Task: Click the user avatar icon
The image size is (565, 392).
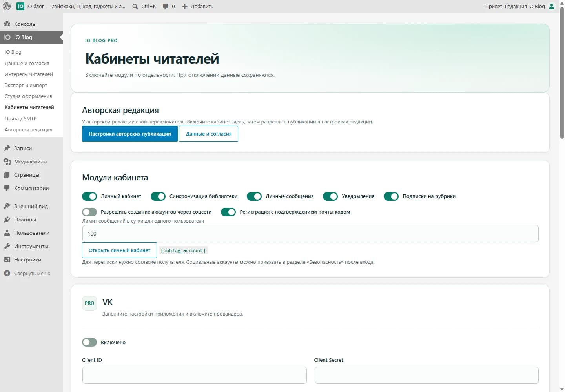Action: coord(552,6)
